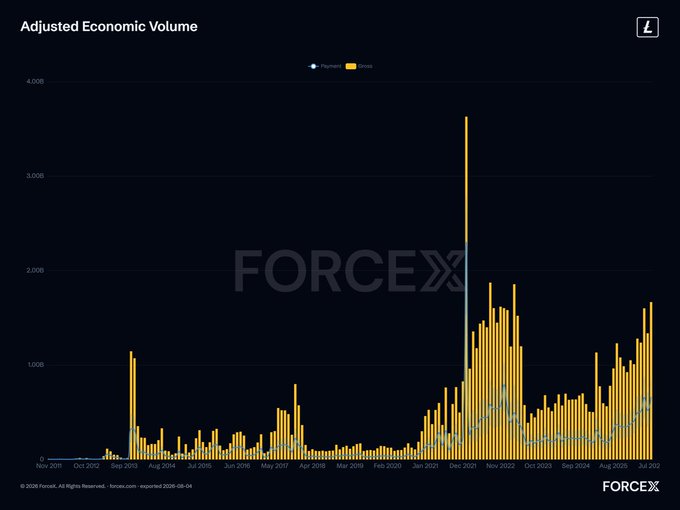Click the 4.00B y-axis label
The image size is (680, 510).
35,82
